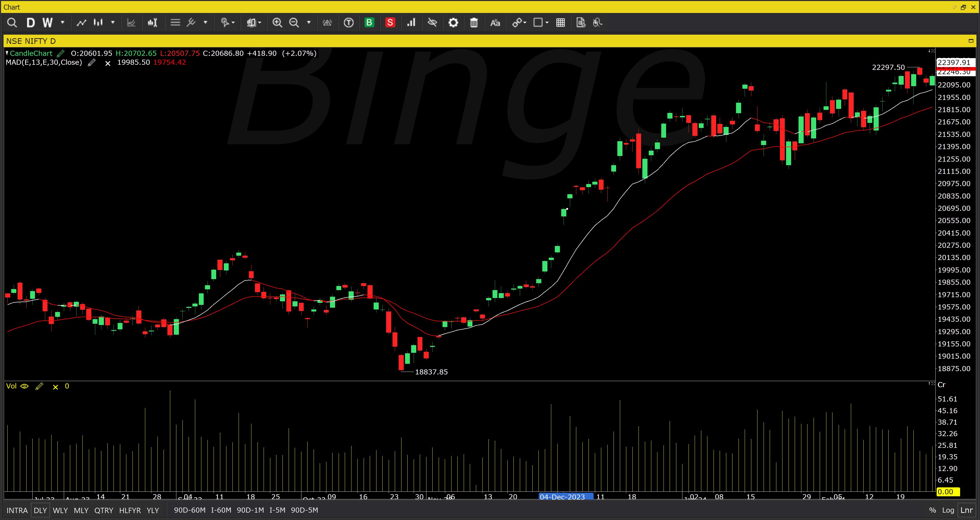The image size is (980, 520).
Task: Click the grid layout icon
Action: pos(560,23)
